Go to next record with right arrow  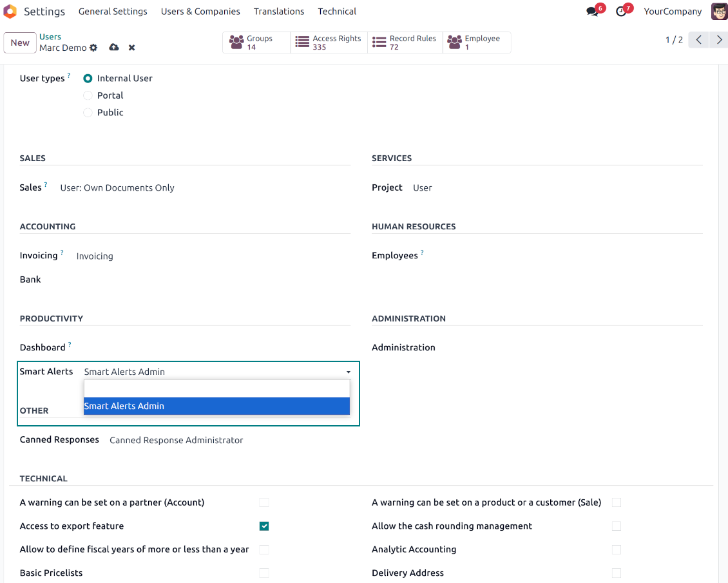719,40
